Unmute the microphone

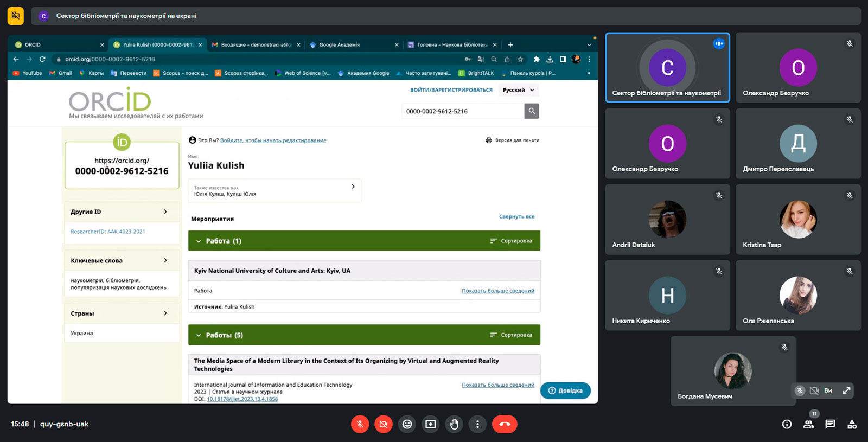[360, 424]
